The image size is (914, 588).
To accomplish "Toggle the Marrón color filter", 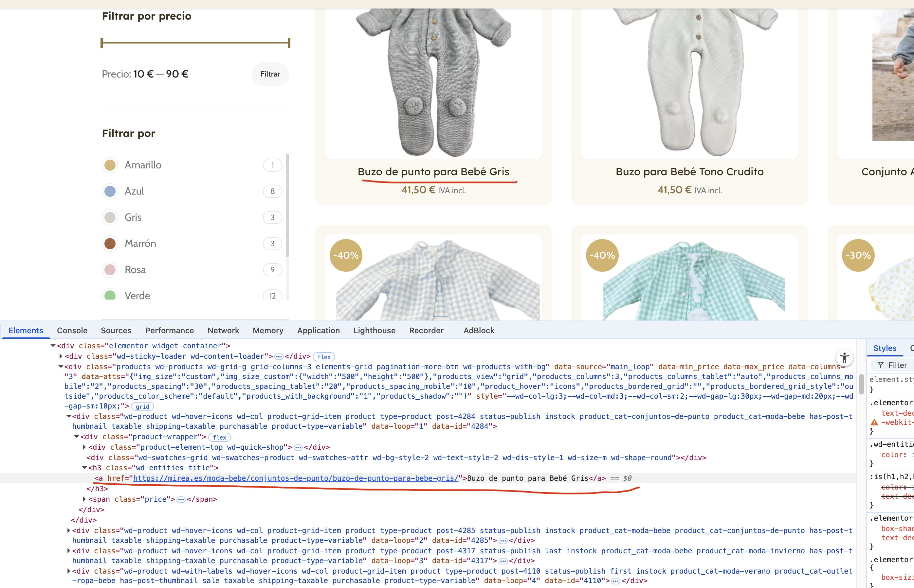I will tap(110, 244).
